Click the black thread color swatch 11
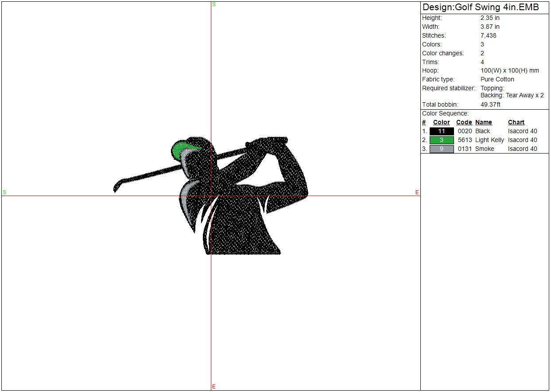Image resolution: width=551 pixels, height=392 pixels. click(442, 131)
